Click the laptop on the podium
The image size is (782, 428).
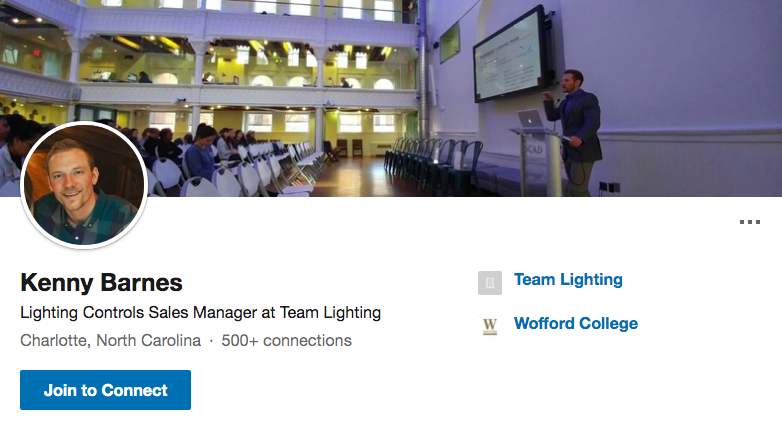tap(530, 120)
